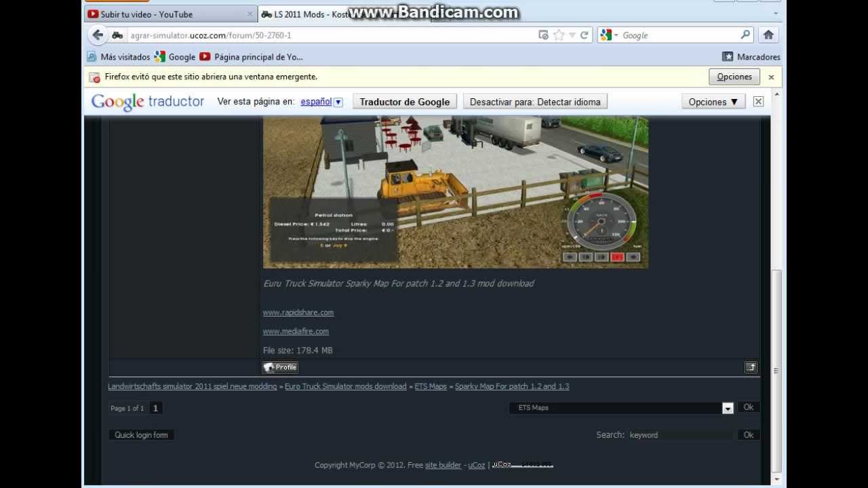868x488 pixels.
Task: Click the address bar URL field
Action: tap(332, 35)
